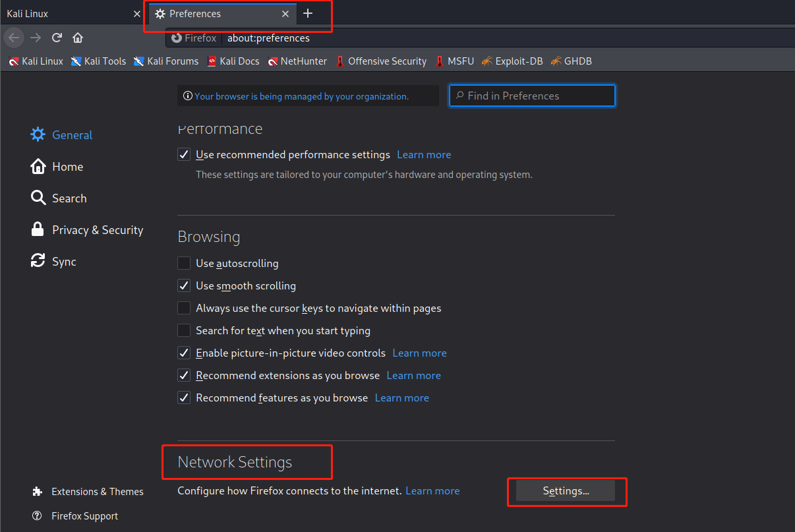This screenshot has width=795, height=532.
Task: Click the performance settings description text
Action: point(364,175)
